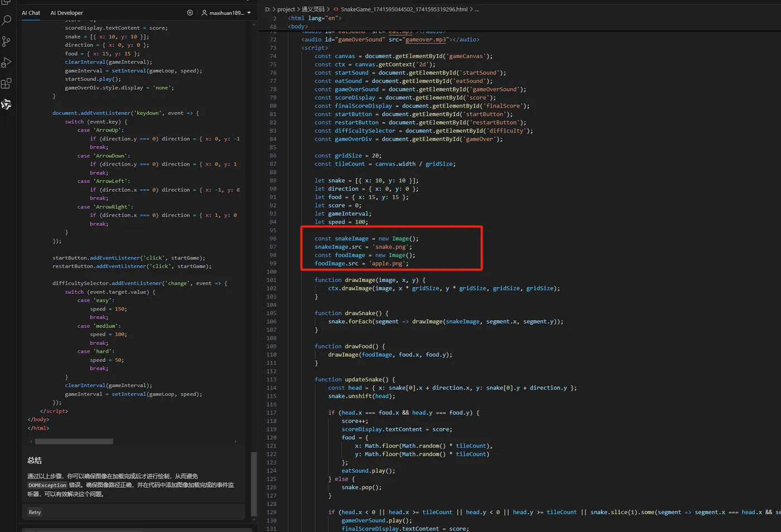Switch to the AI Chat tab
This screenshot has height=532, width=781.
point(31,13)
